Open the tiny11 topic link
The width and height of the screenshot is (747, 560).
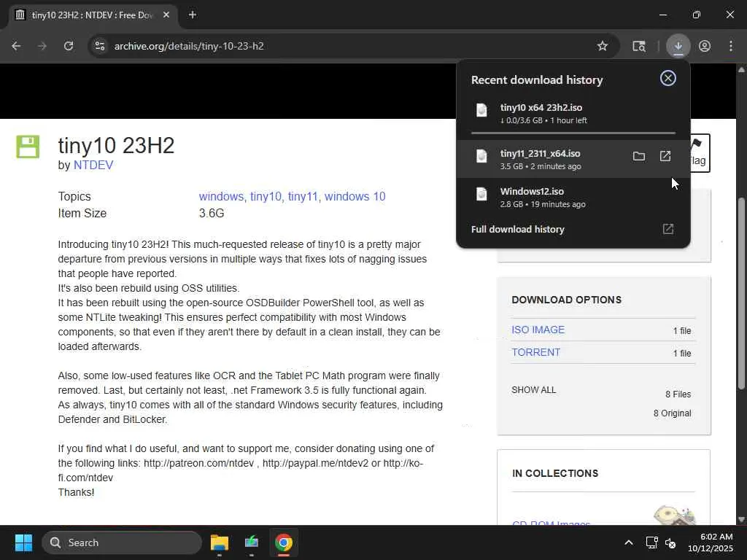coord(303,196)
